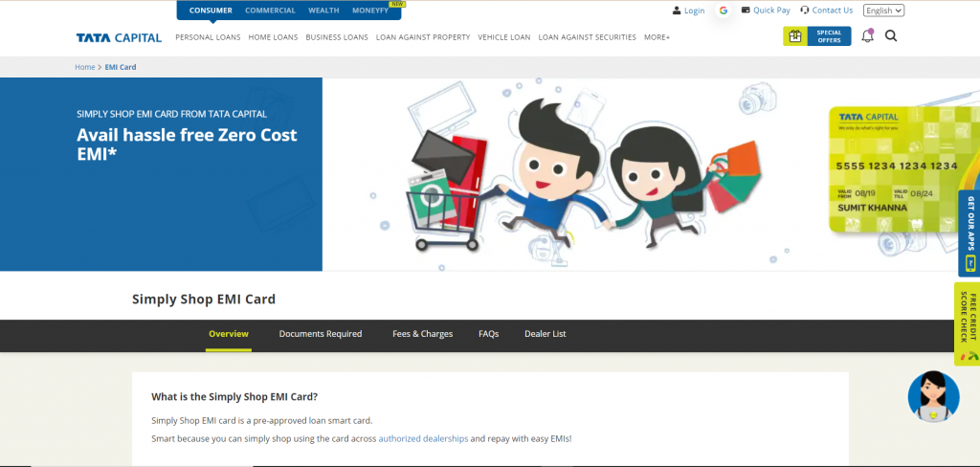This screenshot has width=980, height=467.
Task: Click the 'SIMPLY SHOP EMI CARD FROM TATA CAPITAL' banner subtitle
Action: coord(172,115)
